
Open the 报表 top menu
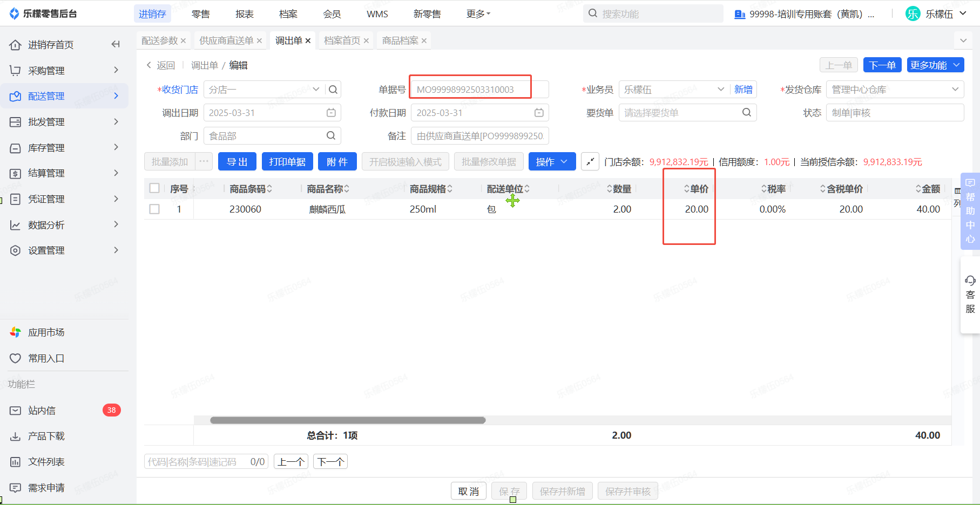click(245, 14)
